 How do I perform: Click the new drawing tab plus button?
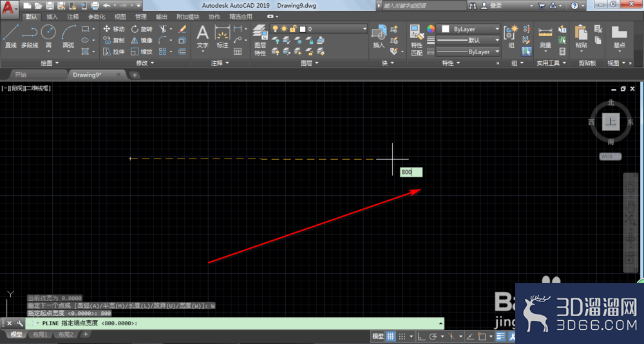pyautogui.click(x=135, y=75)
